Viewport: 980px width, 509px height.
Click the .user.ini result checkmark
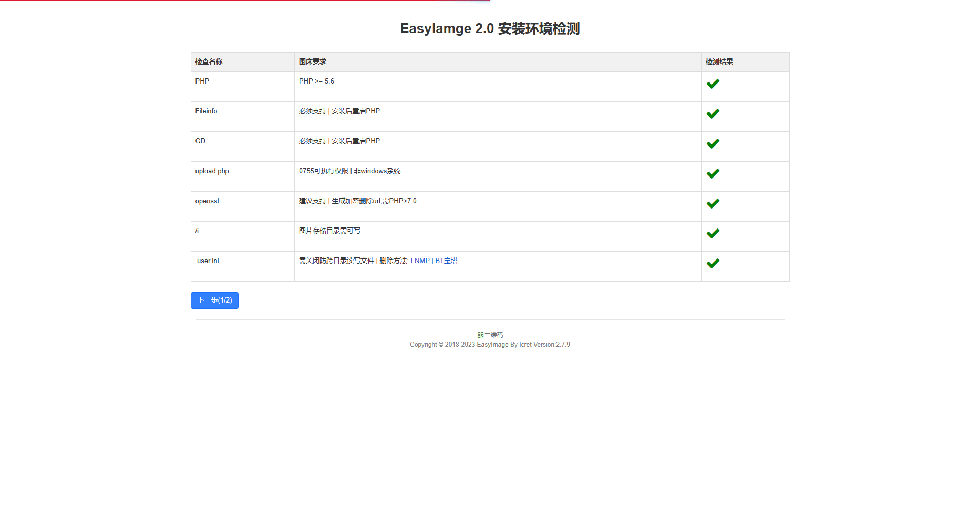tap(713, 264)
